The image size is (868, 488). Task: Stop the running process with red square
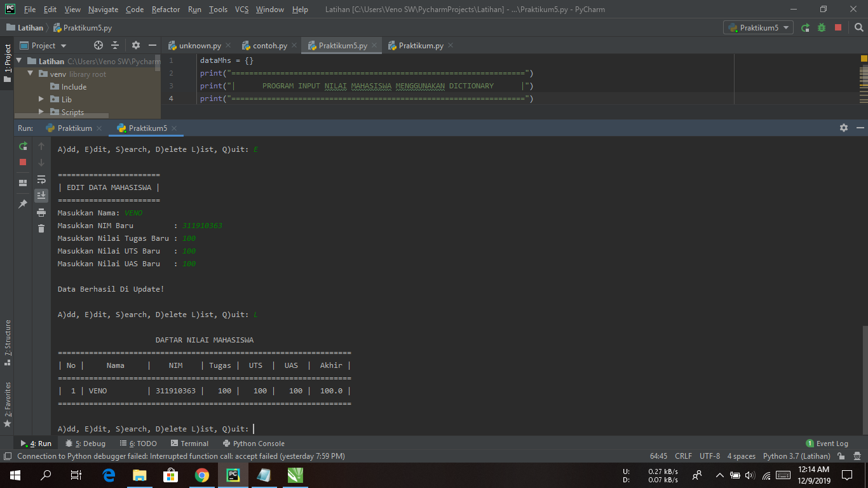pos(23,162)
